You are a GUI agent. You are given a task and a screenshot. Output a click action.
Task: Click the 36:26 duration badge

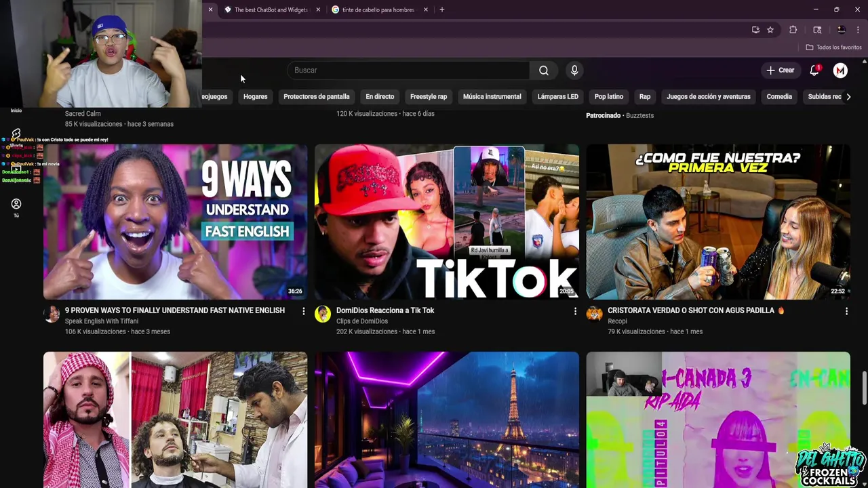coord(295,291)
